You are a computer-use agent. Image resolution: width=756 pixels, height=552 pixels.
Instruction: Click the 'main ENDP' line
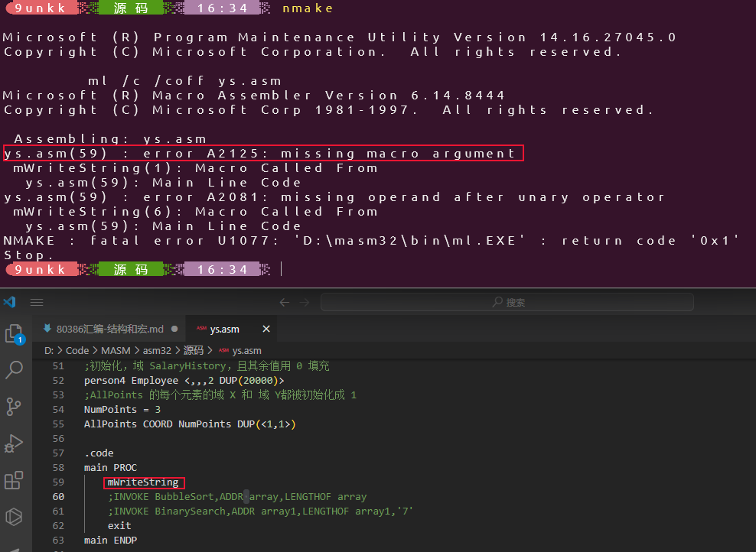[110, 541]
